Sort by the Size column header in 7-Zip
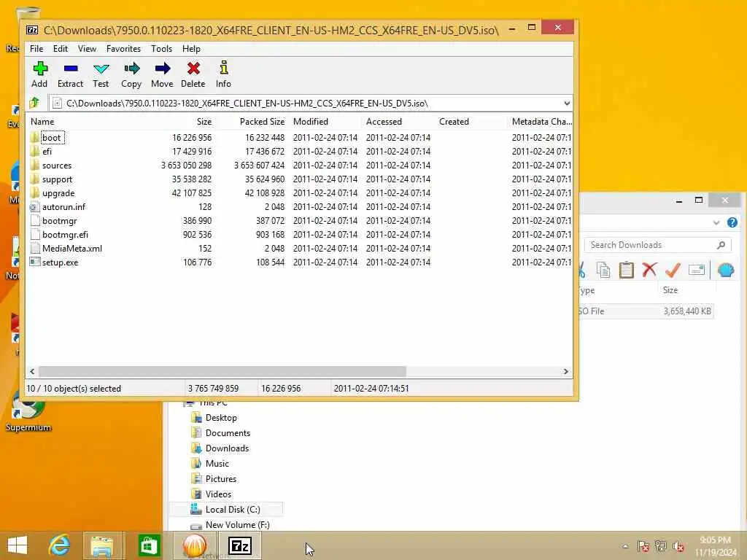Viewport: 747px width, 560px height. [x=204, y=122]
